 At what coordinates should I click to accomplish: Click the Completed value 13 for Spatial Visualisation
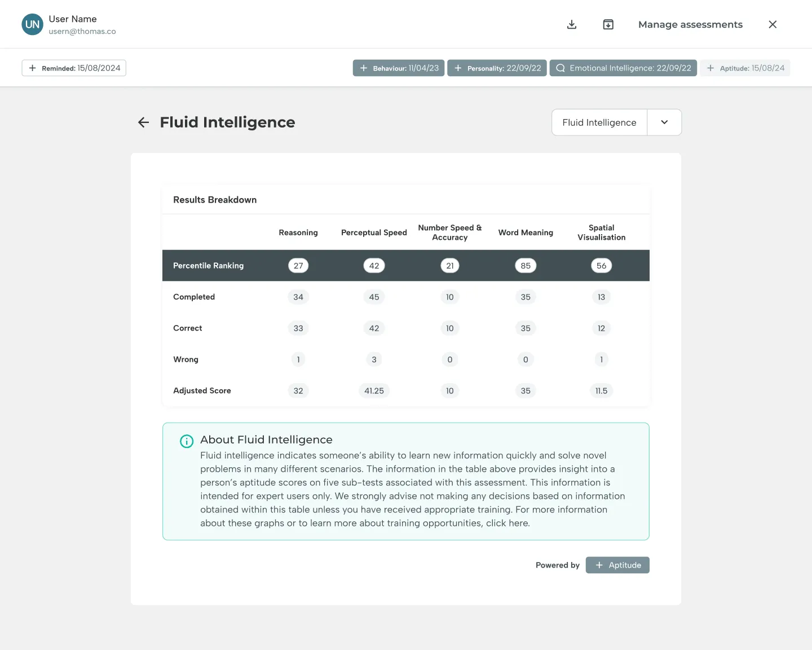602,297
